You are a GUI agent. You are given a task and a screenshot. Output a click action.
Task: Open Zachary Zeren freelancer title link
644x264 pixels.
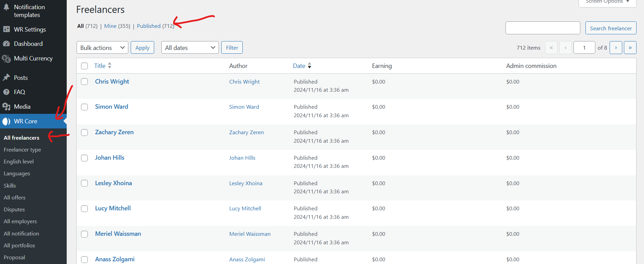point(114,132)
